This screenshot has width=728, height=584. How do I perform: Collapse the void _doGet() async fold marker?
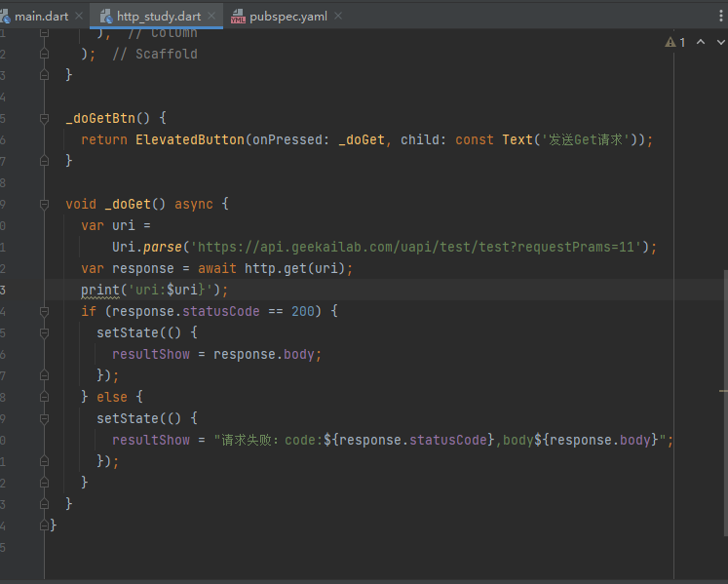44,205
